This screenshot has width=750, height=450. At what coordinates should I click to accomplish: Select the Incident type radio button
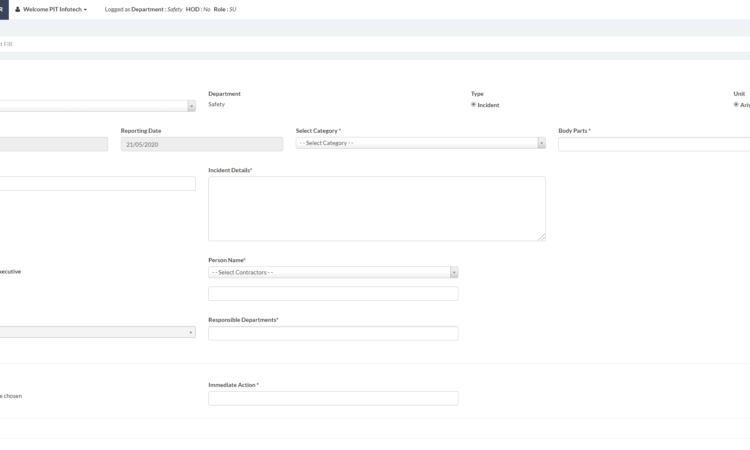coord(474,105)
